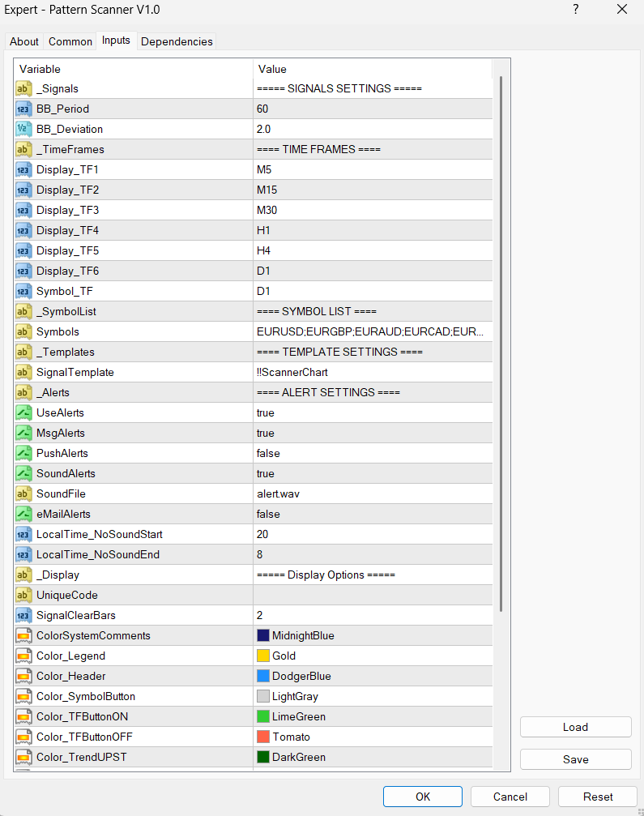Click the boolean icon next to UseAlerts

pos(23,412)
